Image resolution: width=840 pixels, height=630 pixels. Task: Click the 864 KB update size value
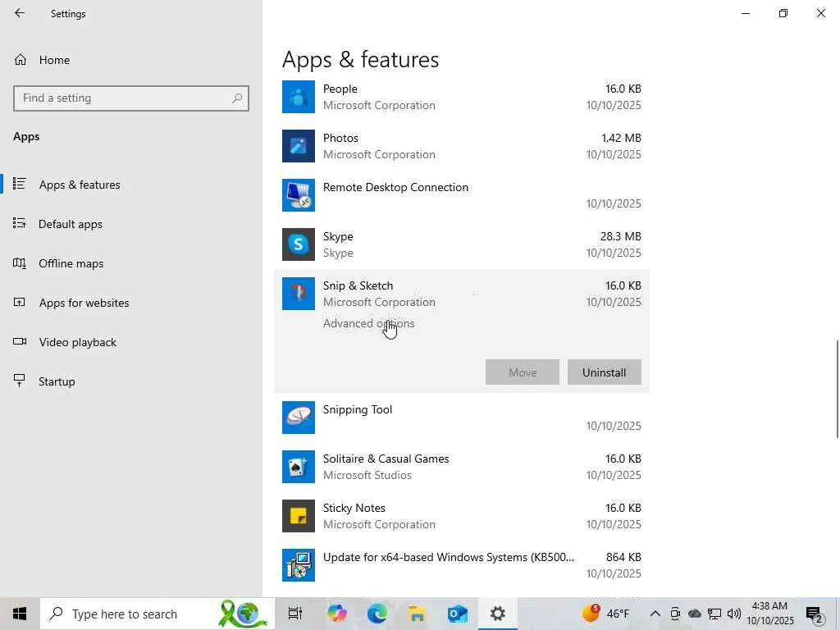pyautogui.click(x=623, y=558)
